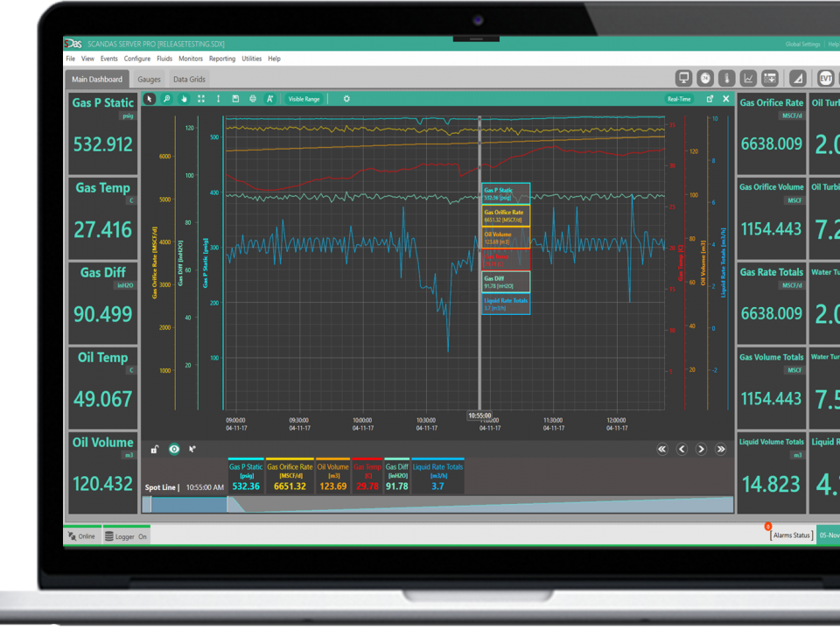Open the Reporting menu

click(x=221, y=59)
